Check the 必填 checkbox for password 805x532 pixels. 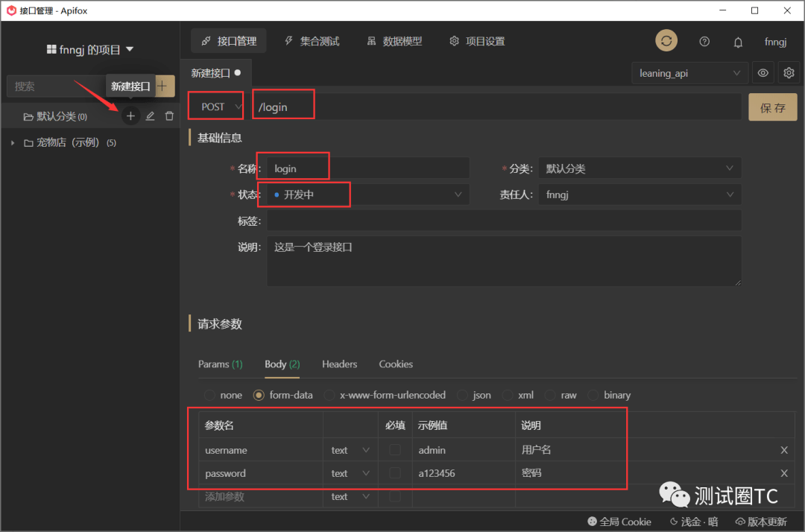click(x=396, y=473)
